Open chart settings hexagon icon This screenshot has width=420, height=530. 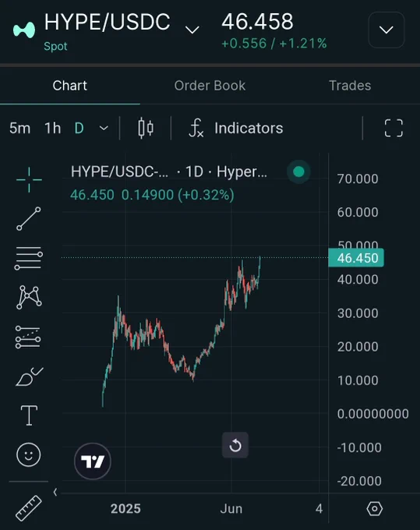(374, 508)
